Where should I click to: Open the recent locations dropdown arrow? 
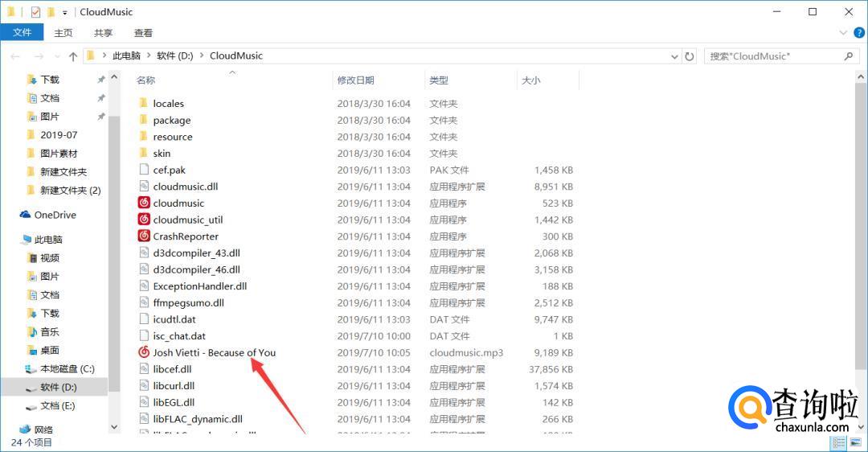click(58, 56)
